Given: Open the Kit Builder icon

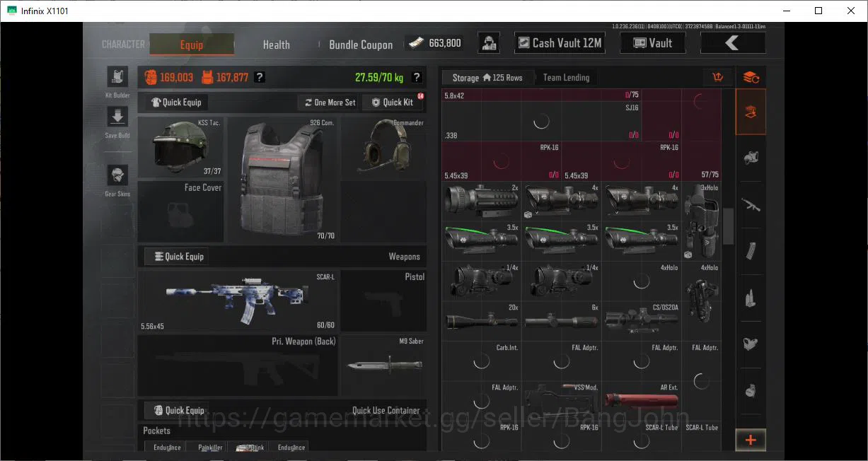Looking at the screenshot, I should [x=117, y=77].
